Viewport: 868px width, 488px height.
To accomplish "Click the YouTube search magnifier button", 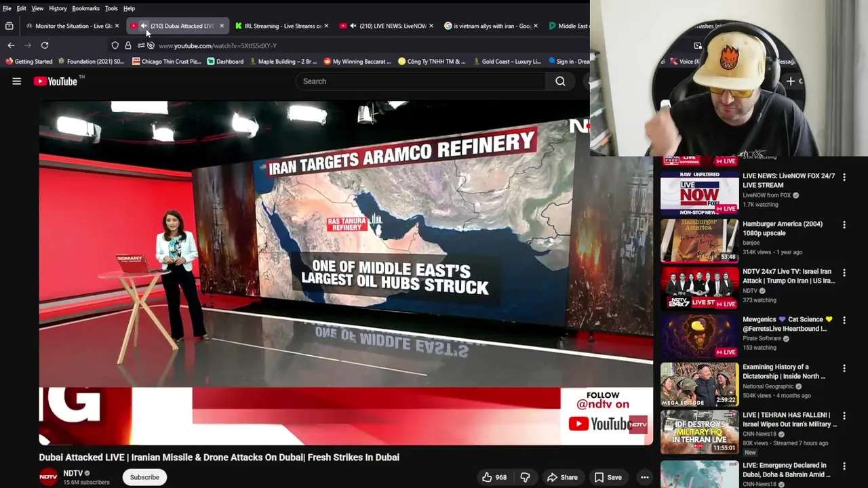I will tap(560, 81).
